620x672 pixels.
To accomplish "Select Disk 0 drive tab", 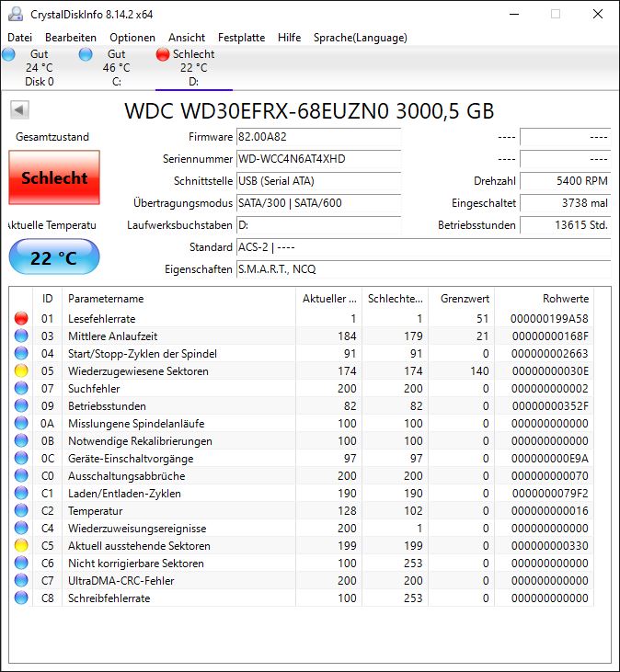I will pos(39,68).
